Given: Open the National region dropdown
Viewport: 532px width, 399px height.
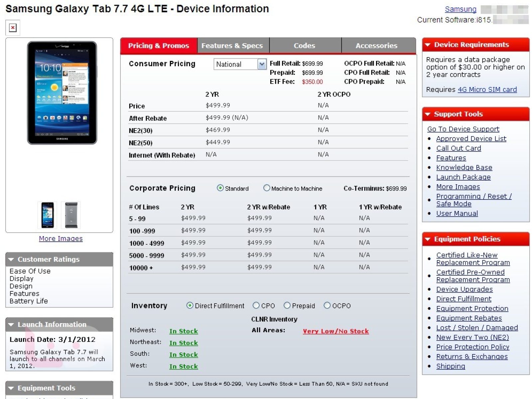Looking at the screenshot, I should [262, 64].
